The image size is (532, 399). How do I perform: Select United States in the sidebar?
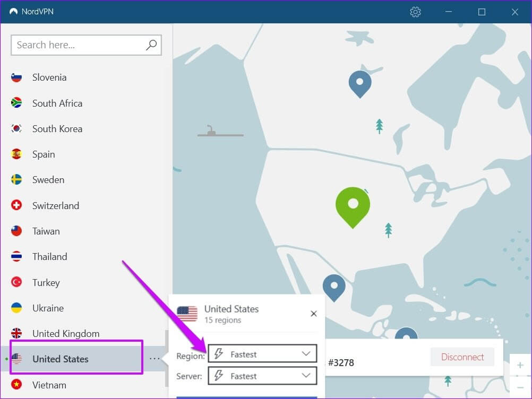pos(60,359)
